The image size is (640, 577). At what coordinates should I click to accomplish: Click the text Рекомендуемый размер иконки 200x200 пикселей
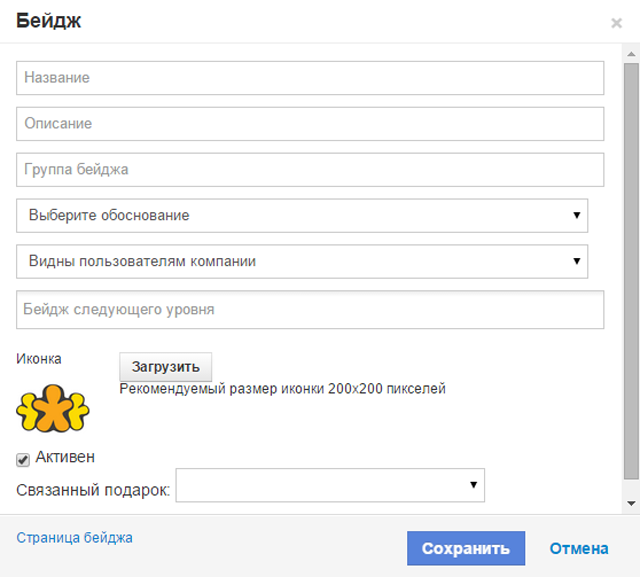282,388
